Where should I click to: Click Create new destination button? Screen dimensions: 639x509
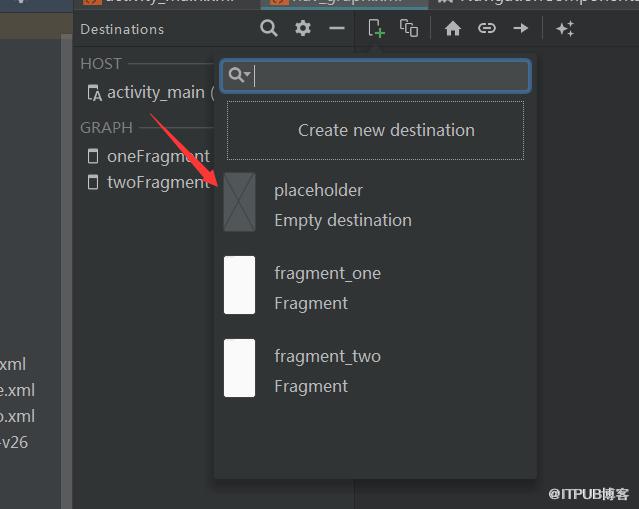375,130
